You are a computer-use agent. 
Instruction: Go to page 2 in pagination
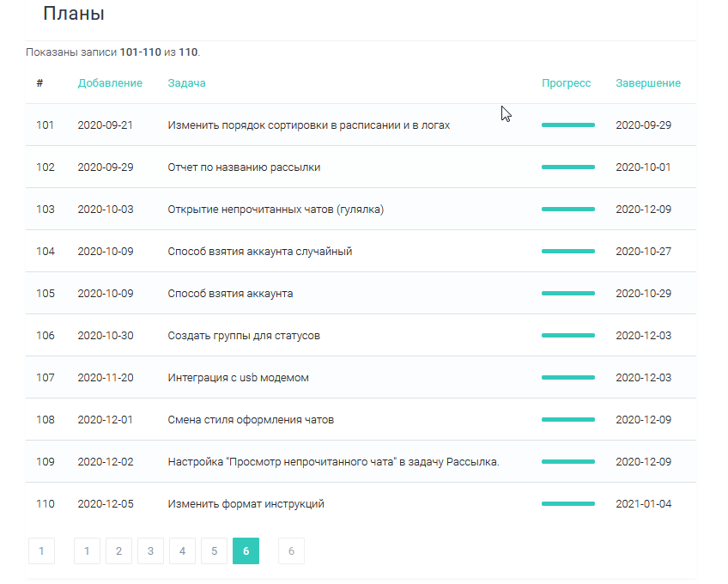click(118, 551)
